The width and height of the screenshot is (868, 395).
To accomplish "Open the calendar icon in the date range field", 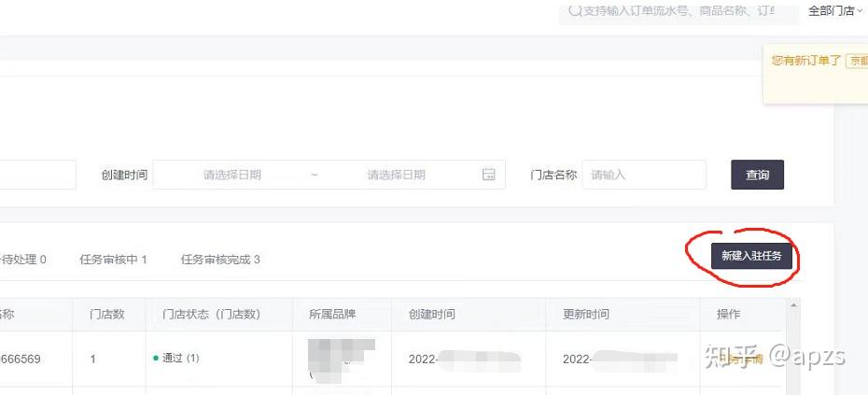I will point(488,175).
